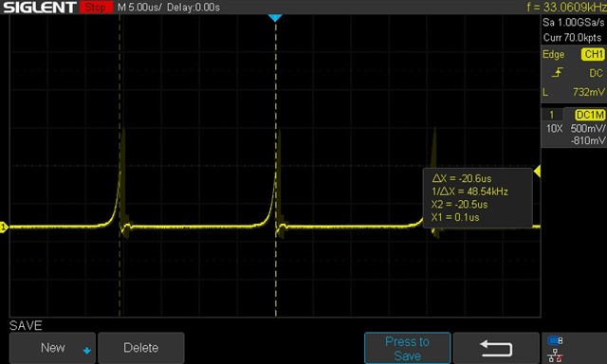Image resolution: width=607 pixels, height=364 pixels.
Task: Click the 10X probe attenuation label
Action: pos(554,128)
